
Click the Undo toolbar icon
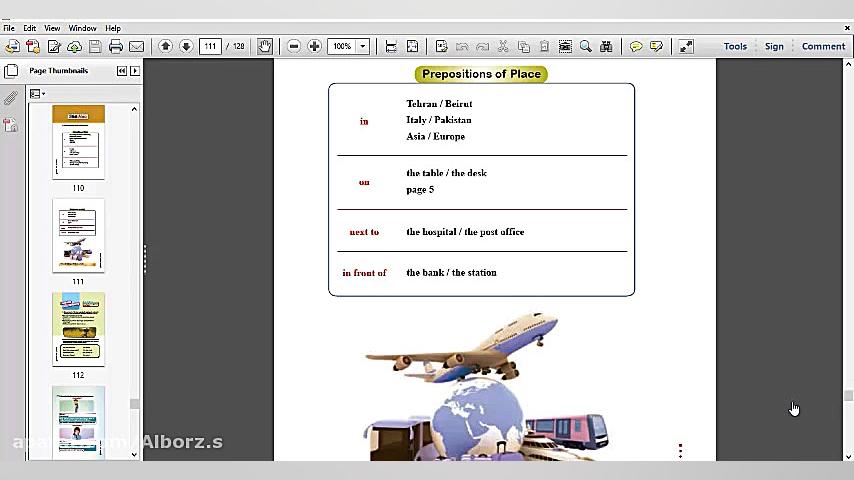(462, 47)
